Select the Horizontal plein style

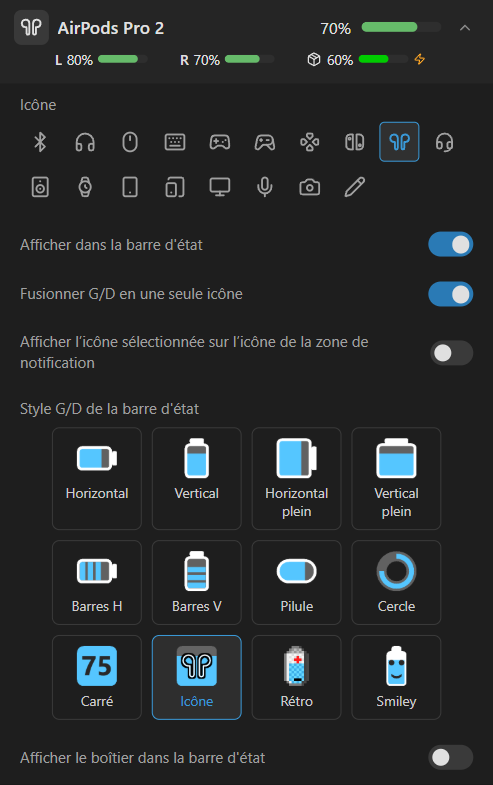point(296,479)
